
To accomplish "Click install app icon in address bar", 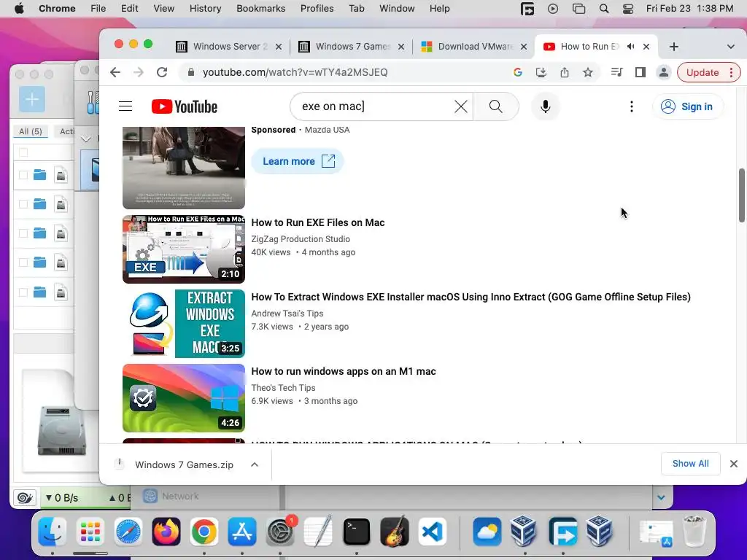I will (541, 72).
